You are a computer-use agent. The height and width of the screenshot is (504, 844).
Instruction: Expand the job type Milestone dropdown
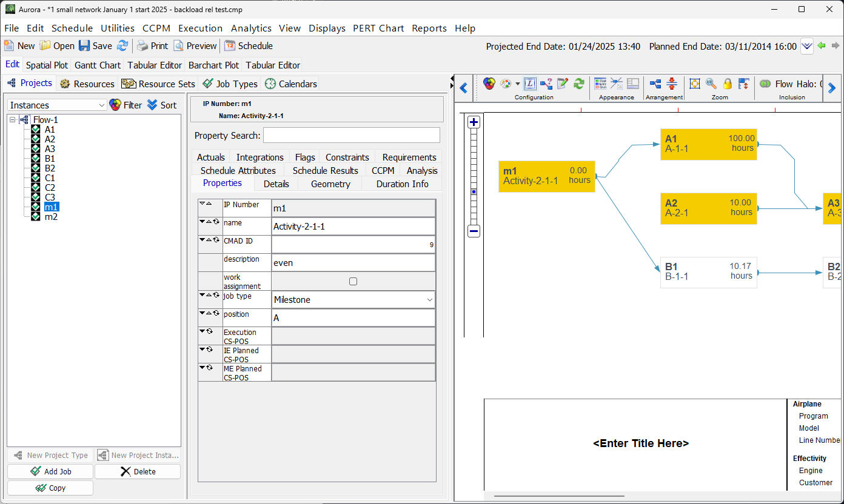(429, 300)
